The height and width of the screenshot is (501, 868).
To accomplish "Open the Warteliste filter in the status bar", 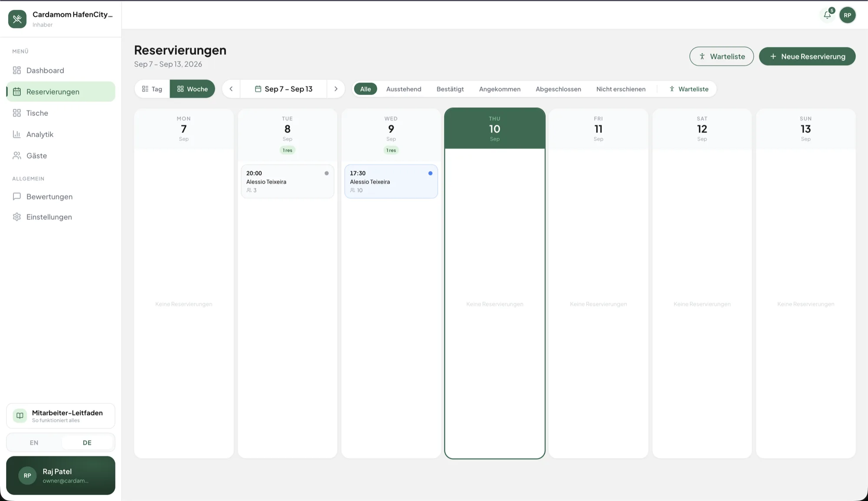I will pyautogui.click(x=689, y=89).
